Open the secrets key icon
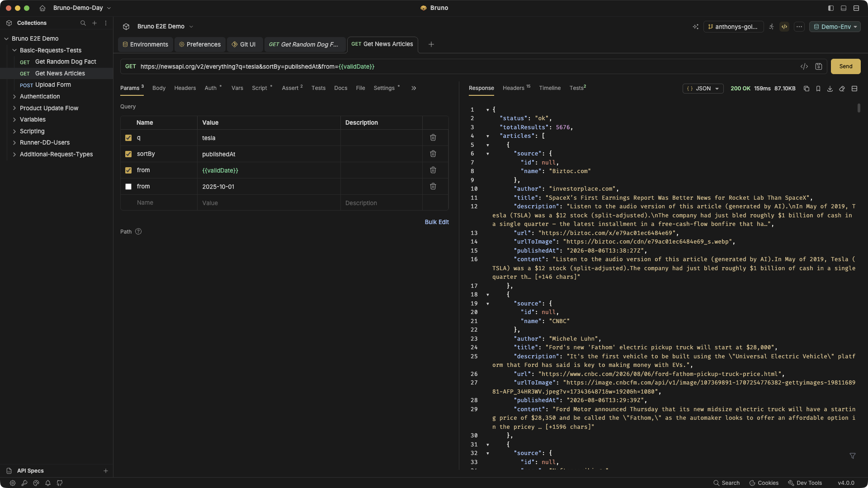The image size is (868, 488). point(24,483)
